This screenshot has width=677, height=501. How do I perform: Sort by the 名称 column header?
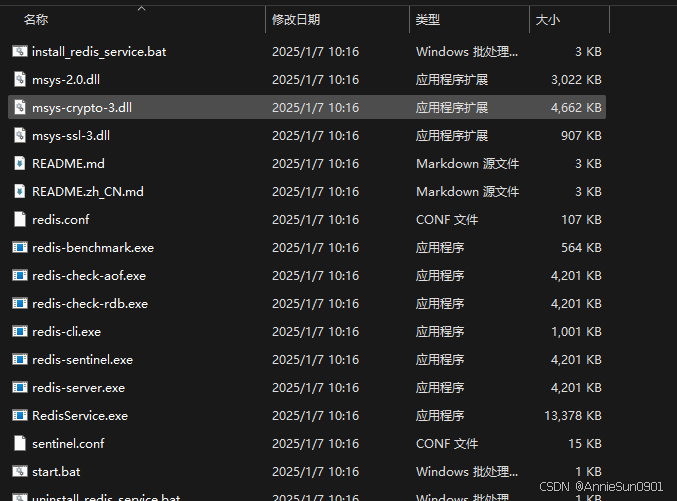click(36, 19)
